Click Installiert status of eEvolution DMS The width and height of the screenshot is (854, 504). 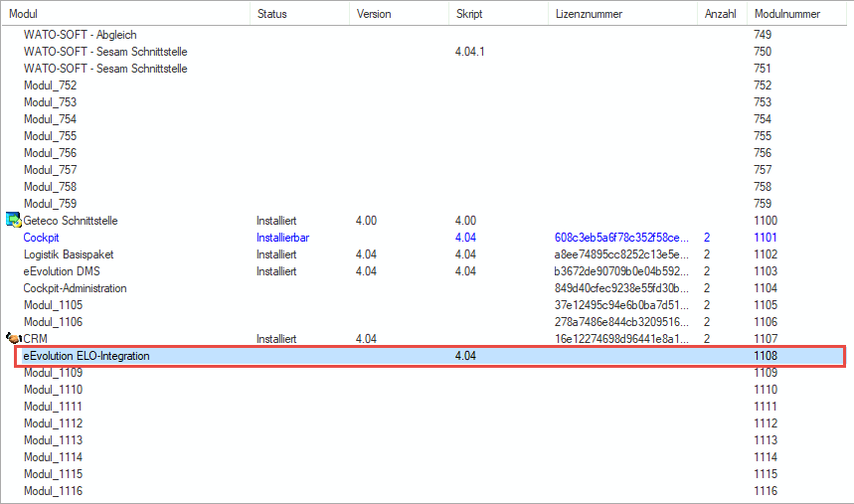point(276,270)
